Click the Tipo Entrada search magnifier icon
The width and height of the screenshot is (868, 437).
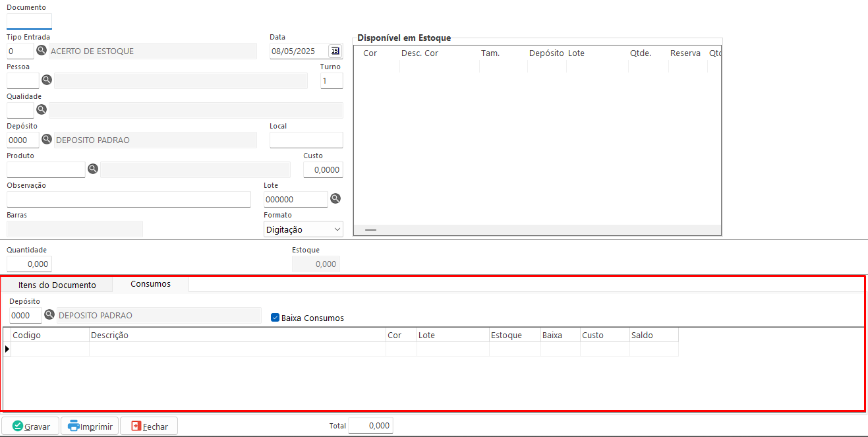tap(42, 51)
